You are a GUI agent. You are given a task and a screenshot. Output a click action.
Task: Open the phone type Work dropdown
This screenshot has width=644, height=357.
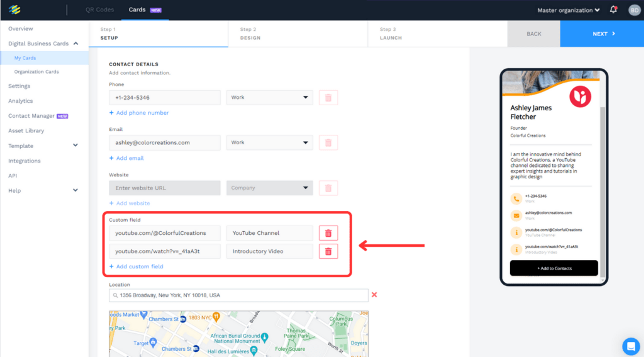(x=270, y=97)
